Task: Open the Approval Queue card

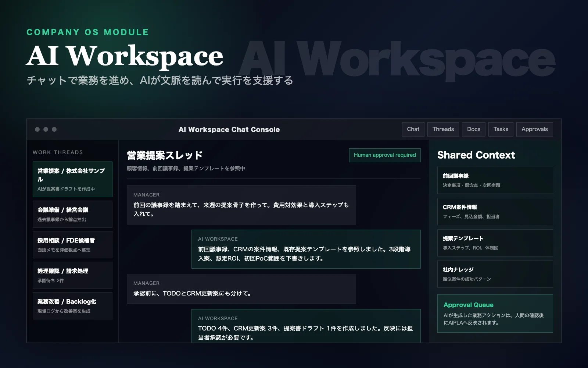Action: click(x=495, y=314)
